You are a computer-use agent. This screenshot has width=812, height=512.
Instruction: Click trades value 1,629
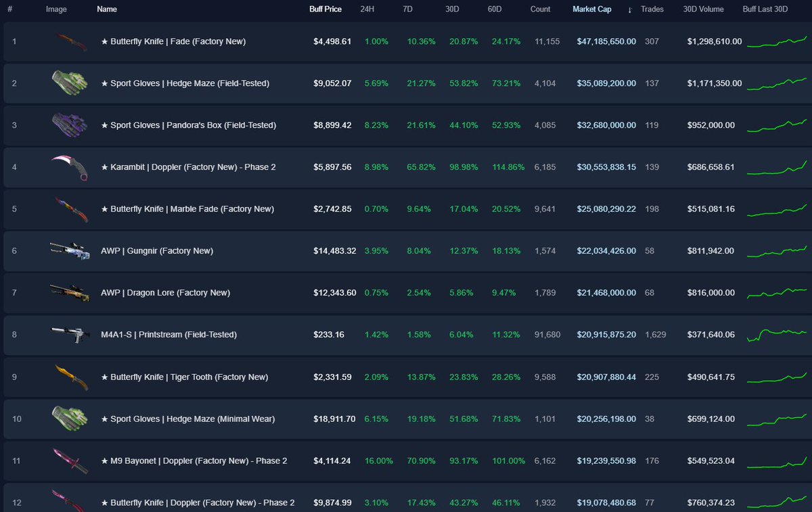[x=656, y=335]
